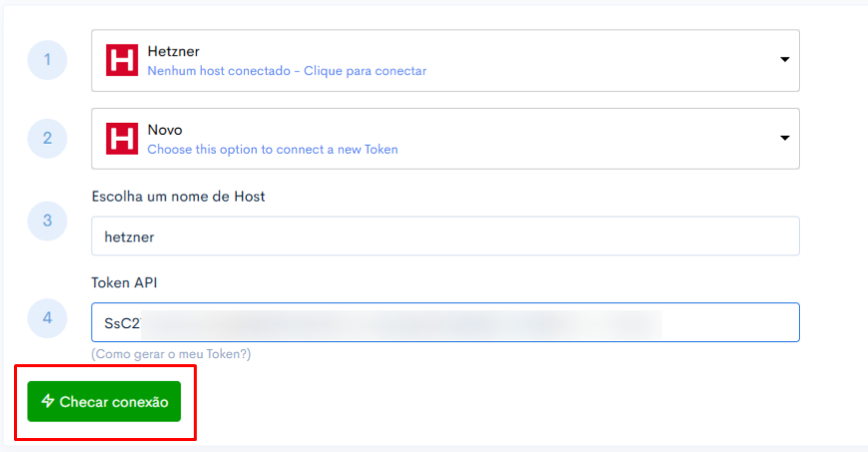Click the 'Token API' field label

124,282
